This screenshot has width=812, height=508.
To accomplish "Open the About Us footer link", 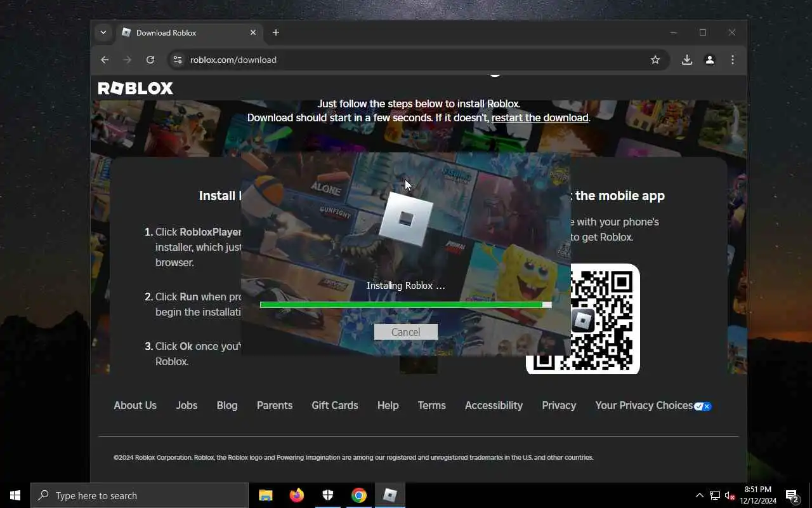I will pyautogui.click(x=135, y=405).
